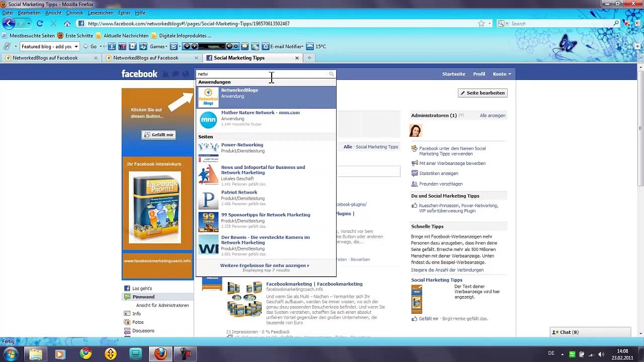Click Freunden vorschlagen link
This screenshot has width=644, height=362.
pyautogui.click(x=441, y=184)
